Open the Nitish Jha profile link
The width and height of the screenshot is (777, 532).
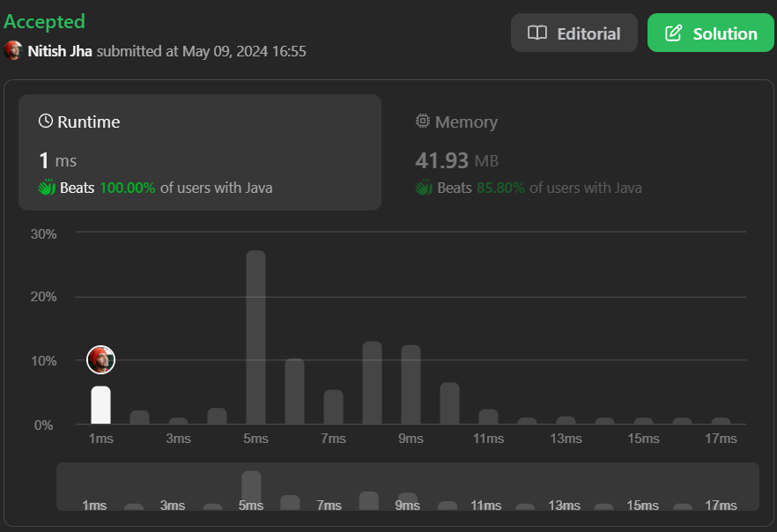tap(60, 51)
